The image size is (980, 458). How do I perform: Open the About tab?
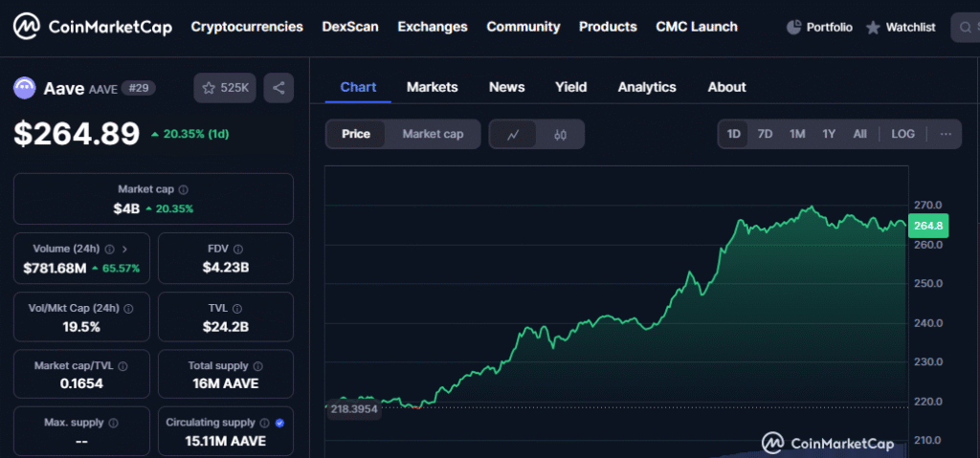pos(727,87)
